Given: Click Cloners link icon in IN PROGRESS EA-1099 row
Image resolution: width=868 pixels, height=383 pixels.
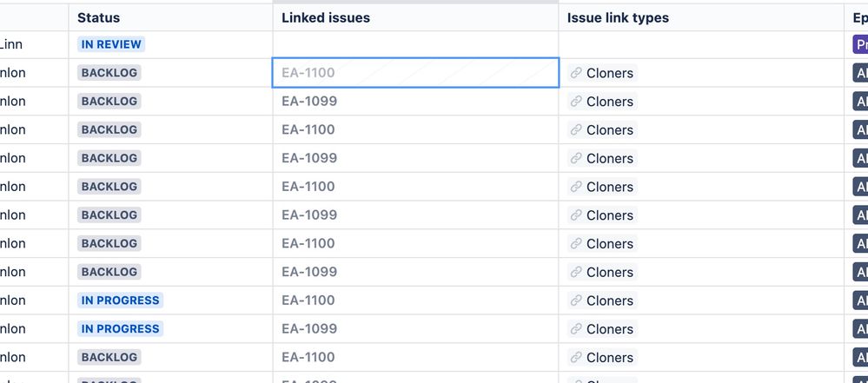Looking at the screenshot, I should tap(576, 329).
